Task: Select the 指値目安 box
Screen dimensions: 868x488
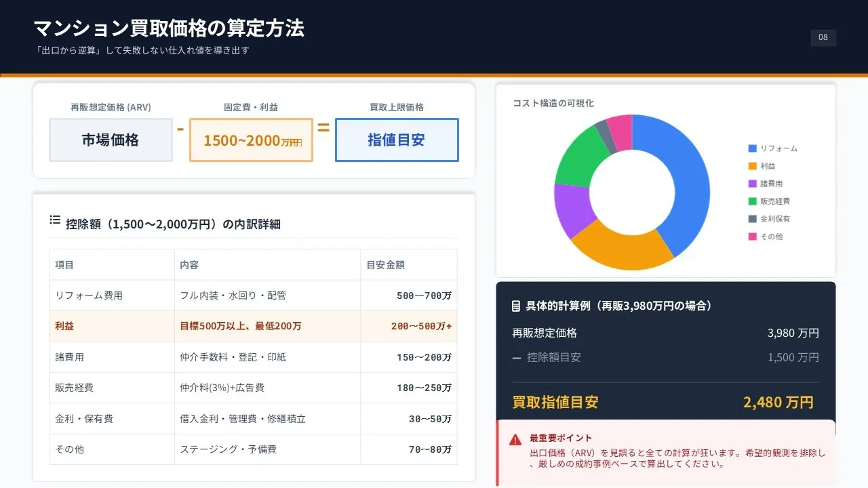Action: pyautogui.click(x=397, y=140)
